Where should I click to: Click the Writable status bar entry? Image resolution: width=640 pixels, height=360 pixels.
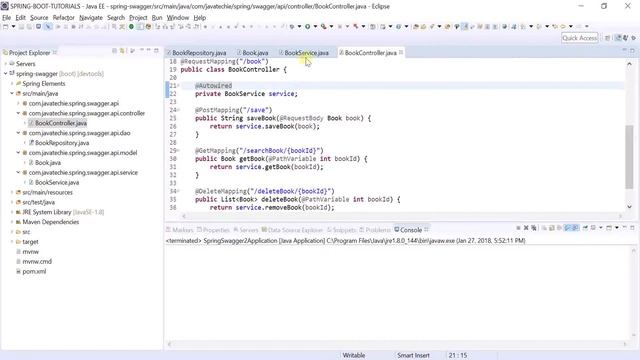(353, 356)
